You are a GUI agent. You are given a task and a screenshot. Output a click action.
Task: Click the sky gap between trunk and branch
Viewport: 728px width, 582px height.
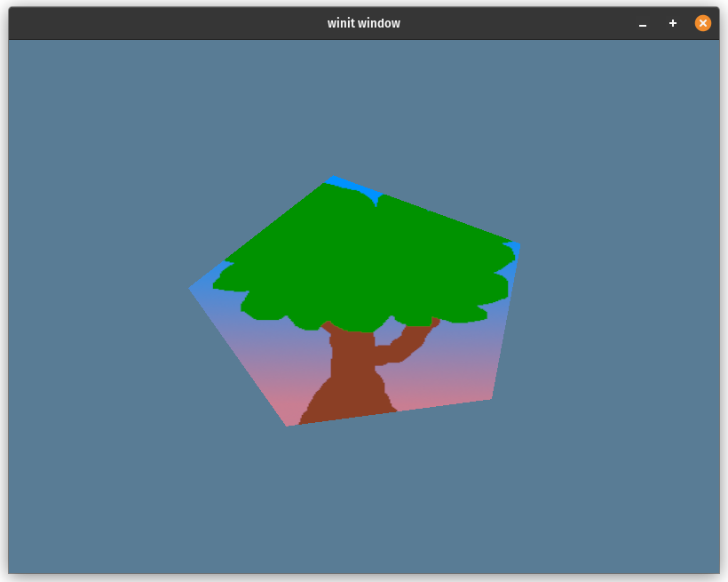[x=387, y=335]
